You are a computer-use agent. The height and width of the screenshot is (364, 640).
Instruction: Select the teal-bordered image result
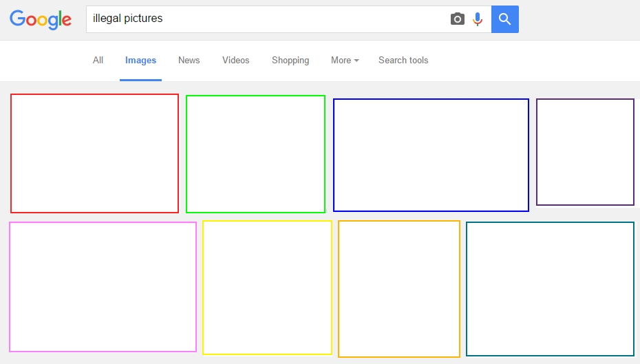tap(550, 289)
